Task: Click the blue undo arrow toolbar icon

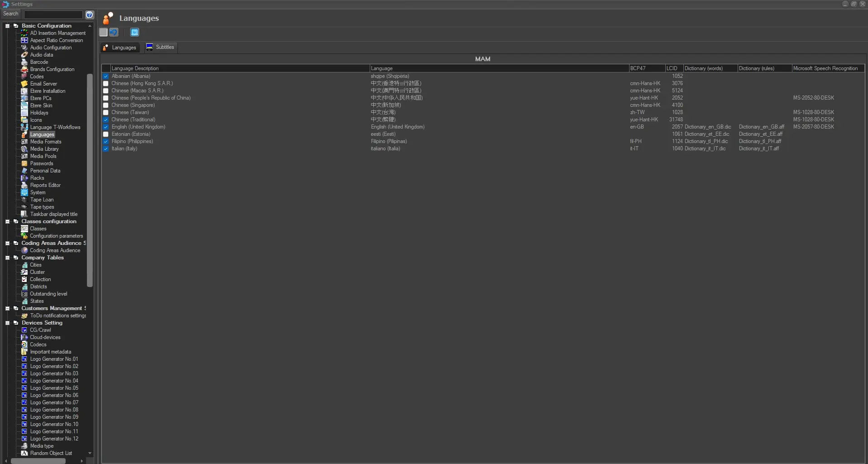Action: point(114,32)
